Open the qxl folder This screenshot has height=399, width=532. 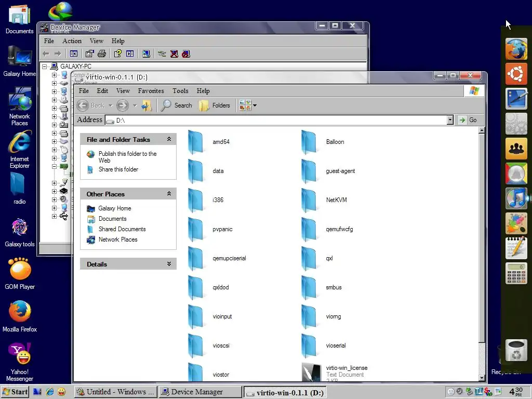point(317,258)
